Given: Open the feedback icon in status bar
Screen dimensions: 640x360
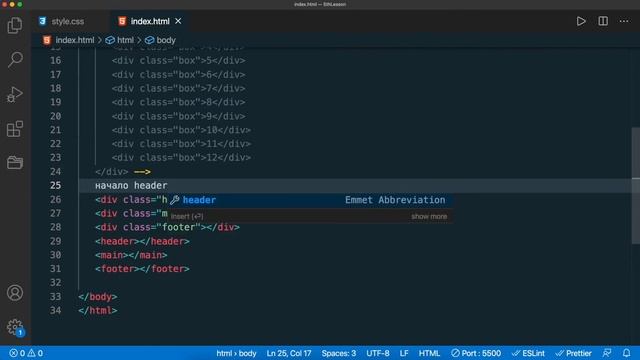Looking at the screenshot, I should (607, 353).
